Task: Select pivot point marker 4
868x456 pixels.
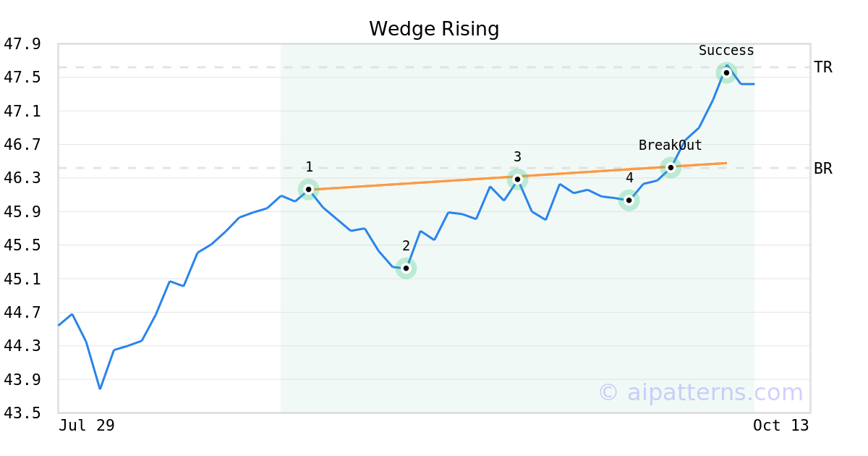Action: [x=629, y=200]
